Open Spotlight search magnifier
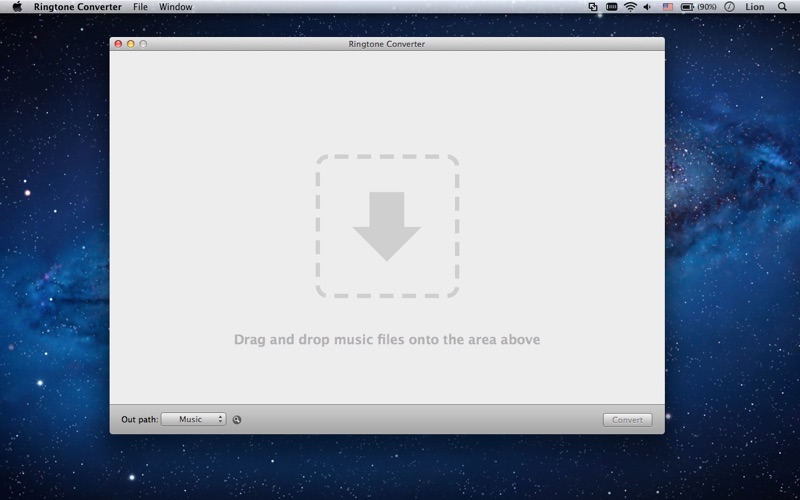The width and height of the screenshot is (800, 500). click(782, 7)
